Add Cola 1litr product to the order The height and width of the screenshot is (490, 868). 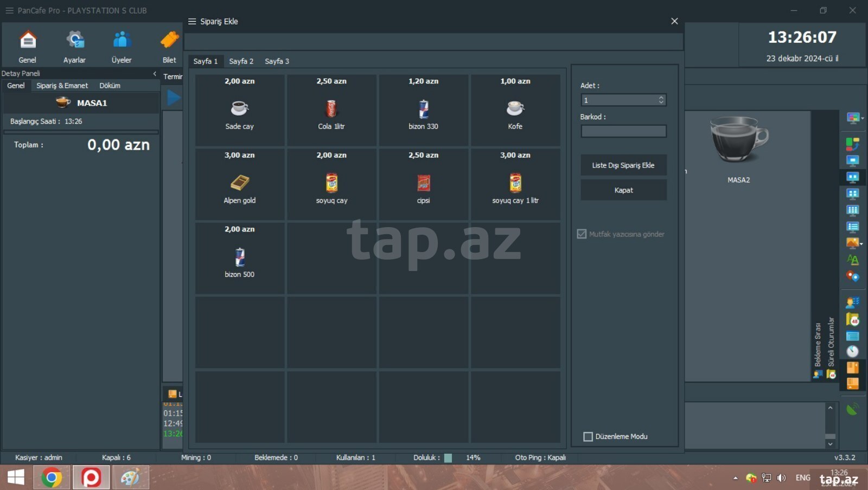tap(331, 110)
